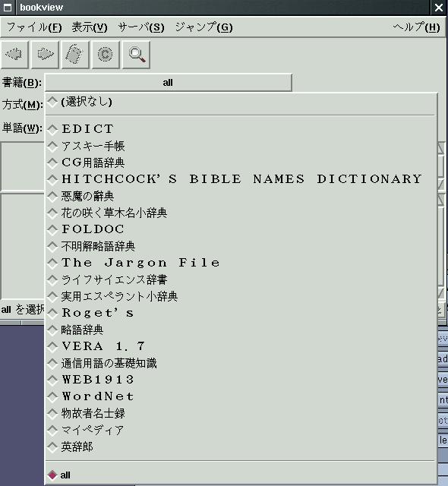This screenshot has width=448, height=486.
Task: Select CG用語辞典 entry
Action: (240, 163)
